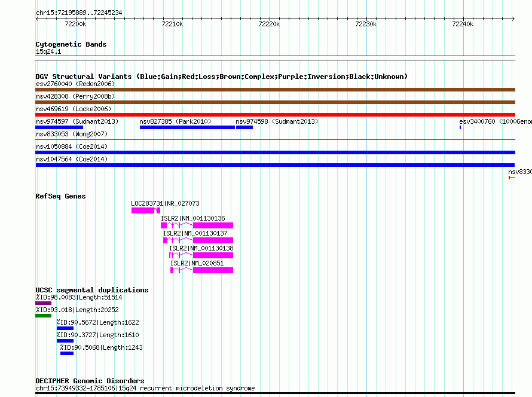Select the 15q24.1 band label

click(x=48, y=51)
